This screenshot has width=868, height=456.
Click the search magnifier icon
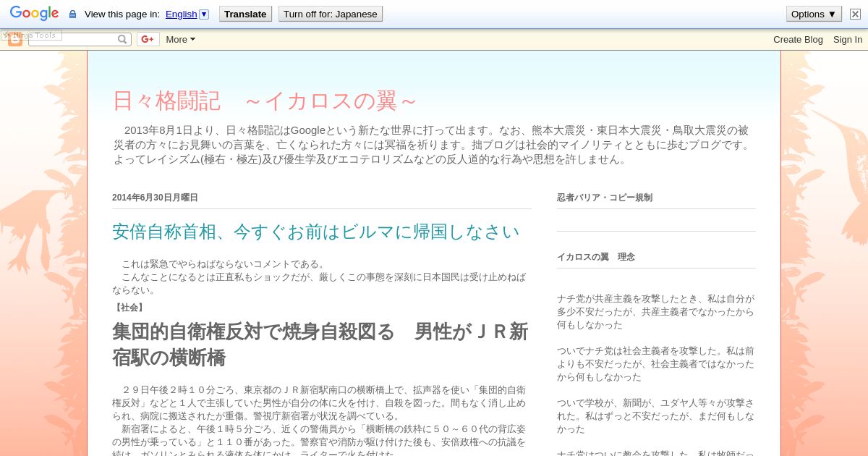(x=123, y=39)
